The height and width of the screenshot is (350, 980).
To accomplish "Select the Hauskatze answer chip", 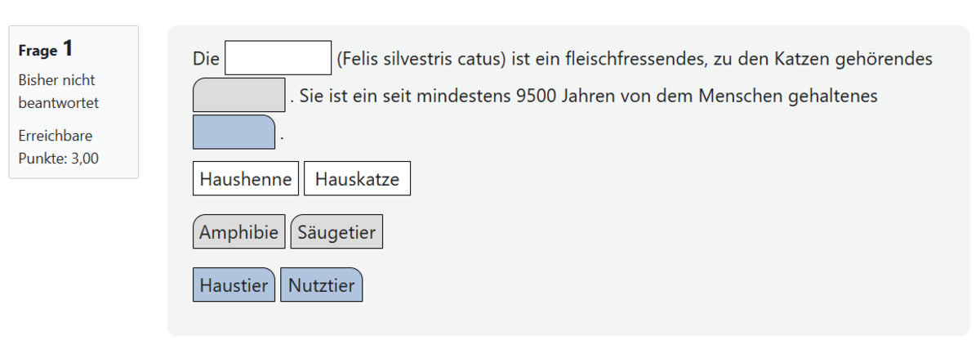I will click(x=357, y=179).
